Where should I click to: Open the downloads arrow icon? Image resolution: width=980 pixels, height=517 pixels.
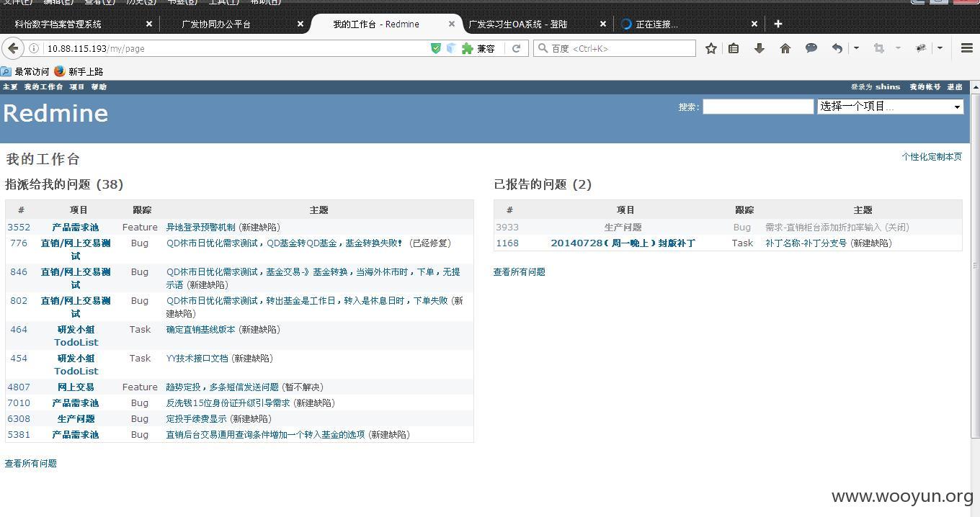pyautogui.click(x=759, y=48)
